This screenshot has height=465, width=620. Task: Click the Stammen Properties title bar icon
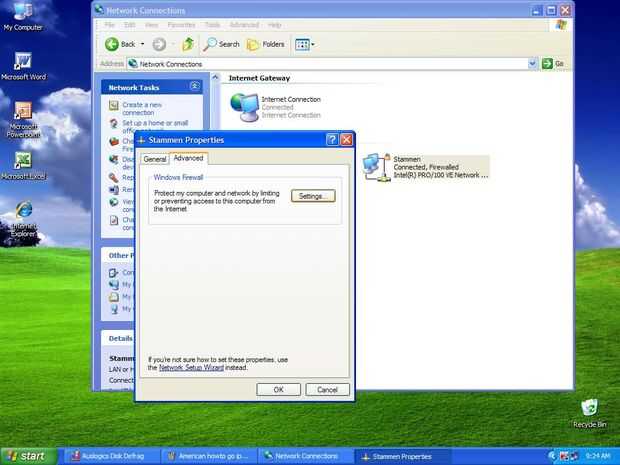pyautogui.click(x=142, y=140)
